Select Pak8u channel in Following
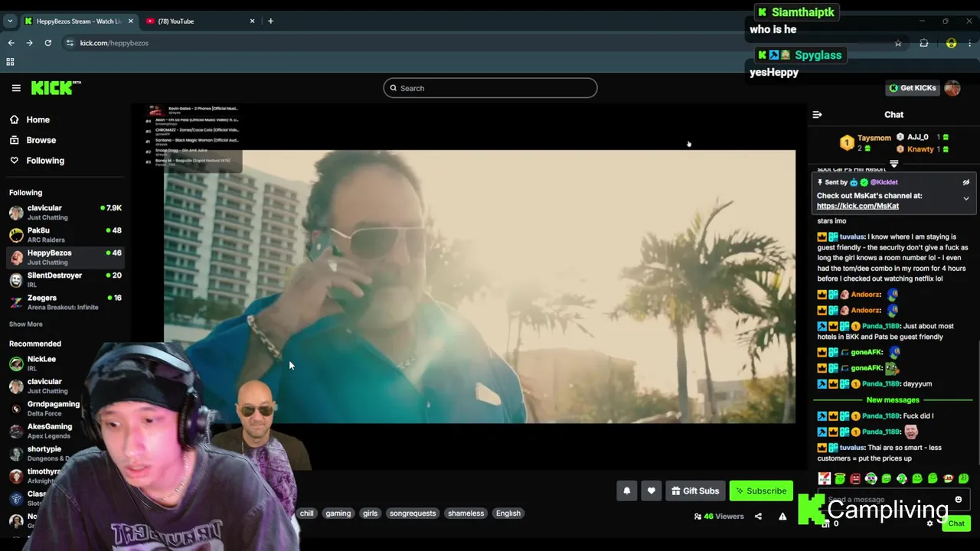The image size is (980, 551). tap(65, 235)
